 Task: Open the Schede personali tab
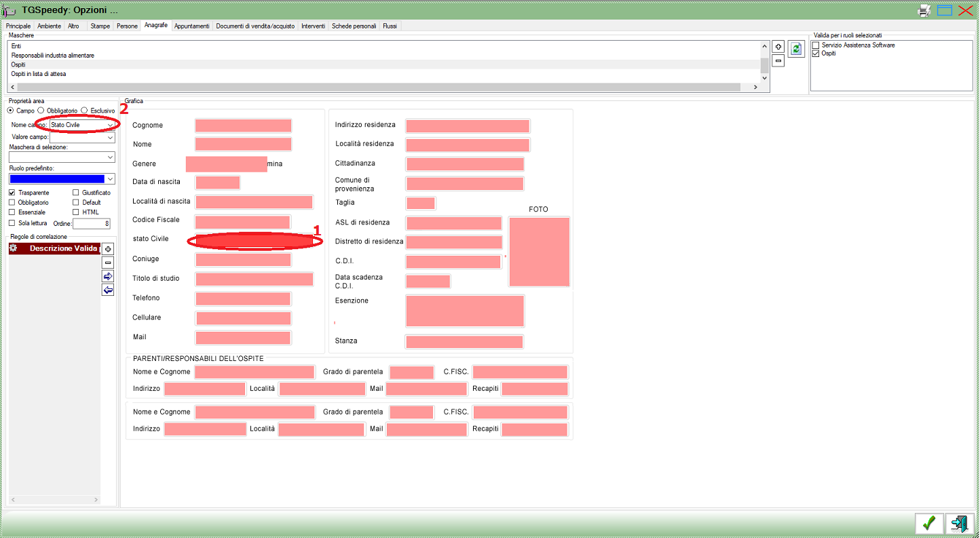[354, 26]
